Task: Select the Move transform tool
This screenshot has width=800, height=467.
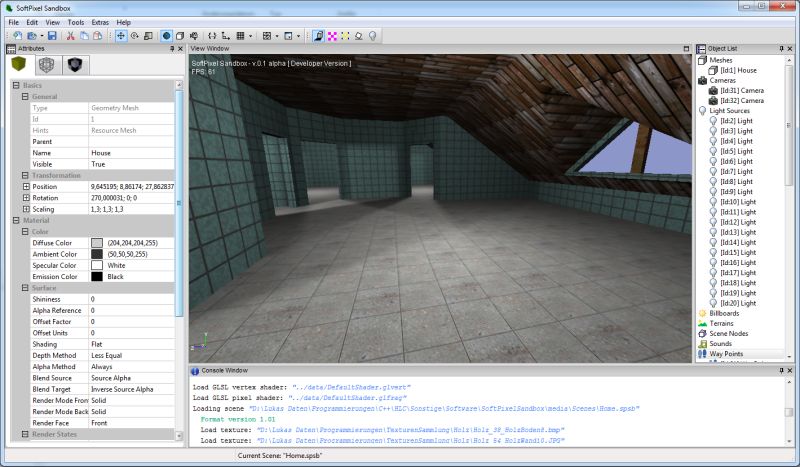Action: point(121,36)
